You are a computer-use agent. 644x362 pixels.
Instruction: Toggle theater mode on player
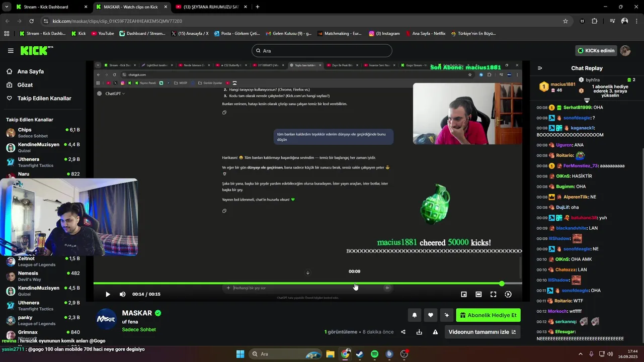click(478, 294)
